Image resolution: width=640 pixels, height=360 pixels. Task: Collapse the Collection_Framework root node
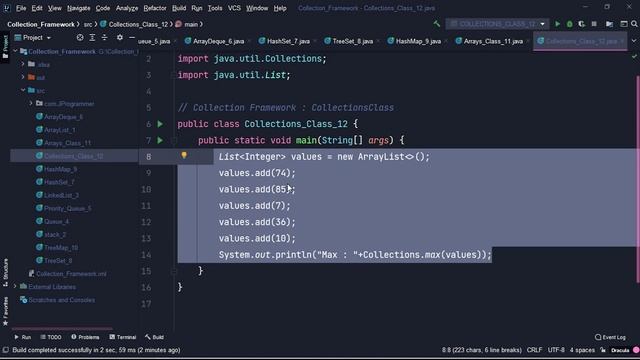[16, 51]
